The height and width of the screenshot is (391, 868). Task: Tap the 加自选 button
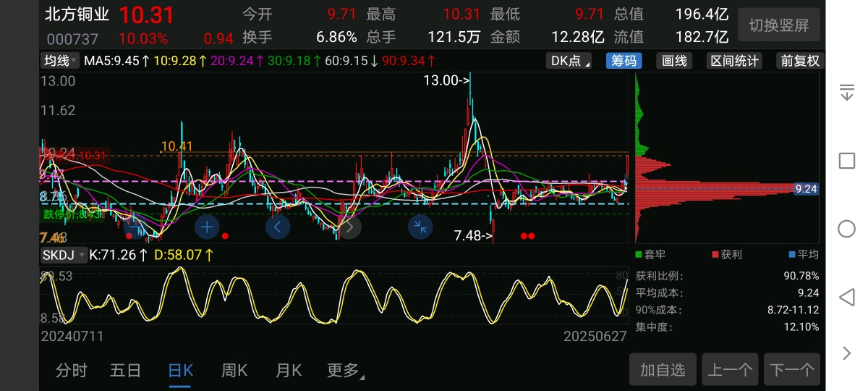tap(663, 370)
